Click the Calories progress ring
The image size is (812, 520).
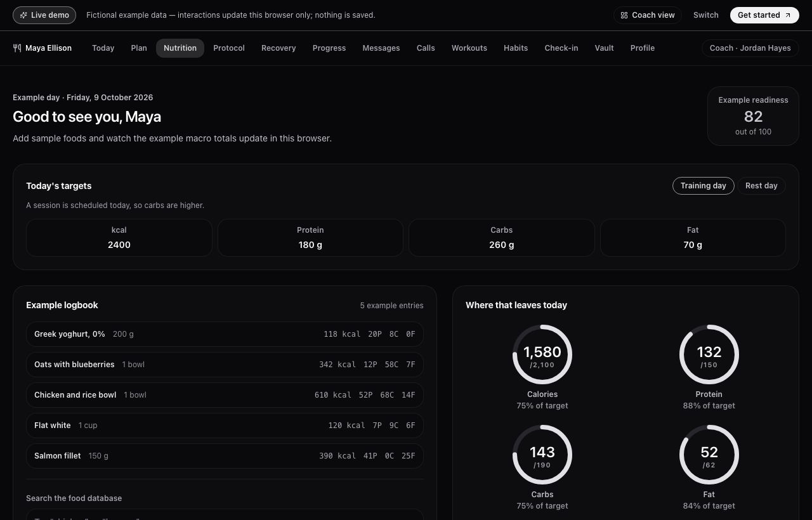point(542,354)
